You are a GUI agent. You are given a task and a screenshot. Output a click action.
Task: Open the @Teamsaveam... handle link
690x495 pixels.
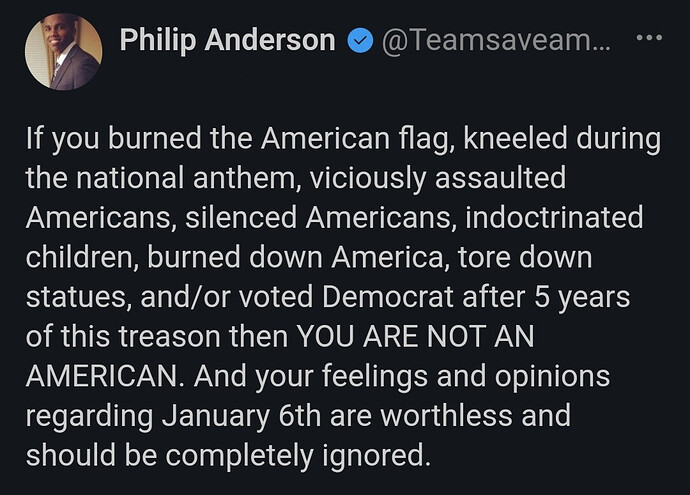(x=496, y=40)
